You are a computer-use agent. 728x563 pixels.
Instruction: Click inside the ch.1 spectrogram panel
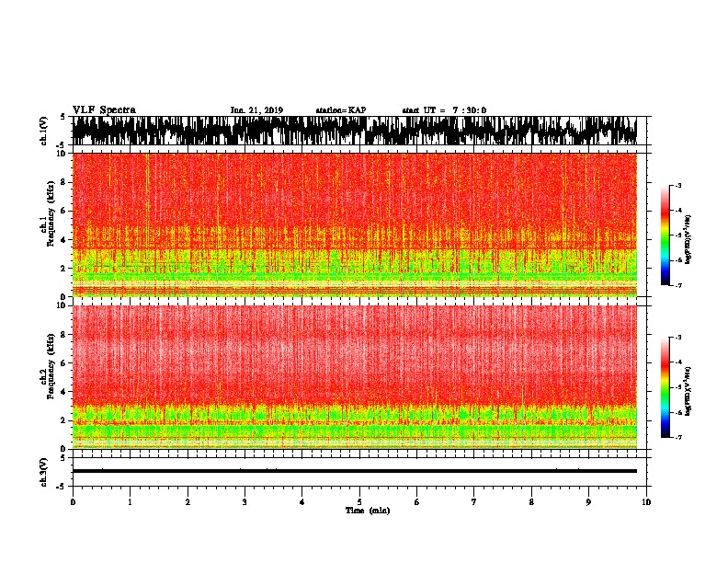(354, 224)
